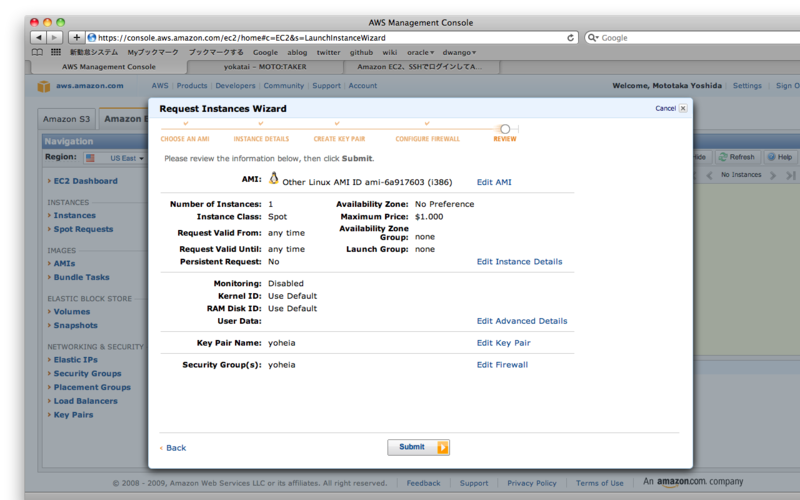Open Load Balancers in navigation
Screen dimensions: 800x500
point(85,401)
